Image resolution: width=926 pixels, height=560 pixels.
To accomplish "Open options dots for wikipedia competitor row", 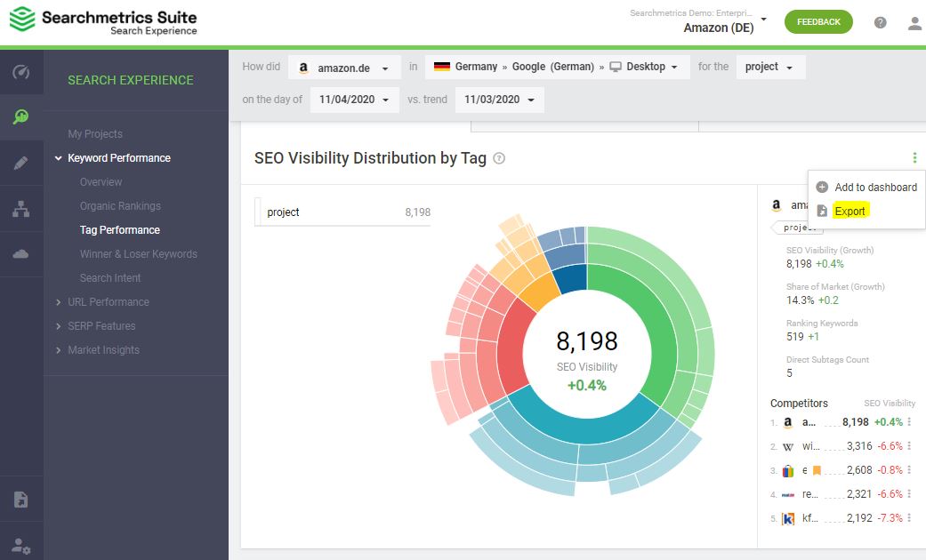I will click(909, 445).
